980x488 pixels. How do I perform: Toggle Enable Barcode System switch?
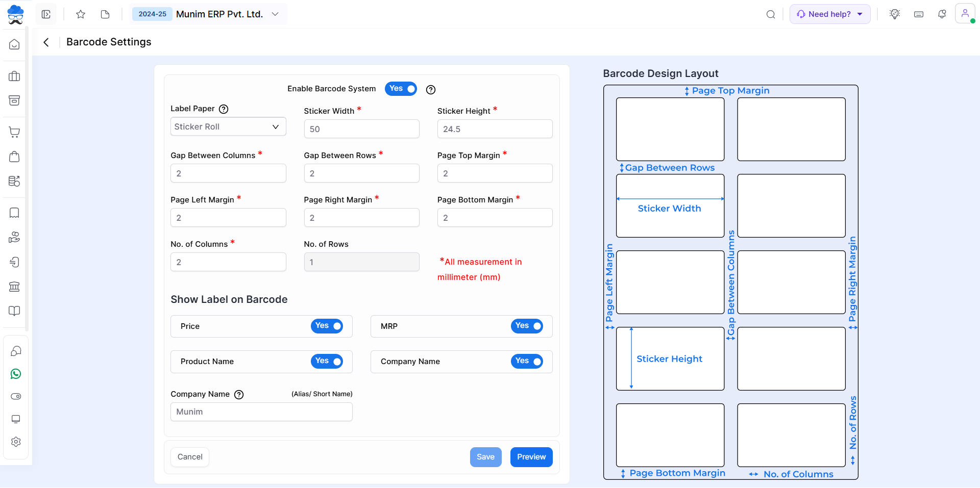point(401,89)
